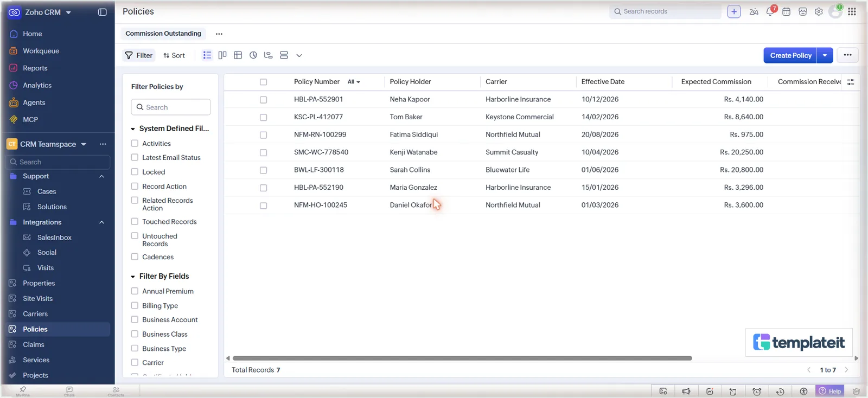Click the Filter button
Viewport: 868px width, 398px height.
139,55
